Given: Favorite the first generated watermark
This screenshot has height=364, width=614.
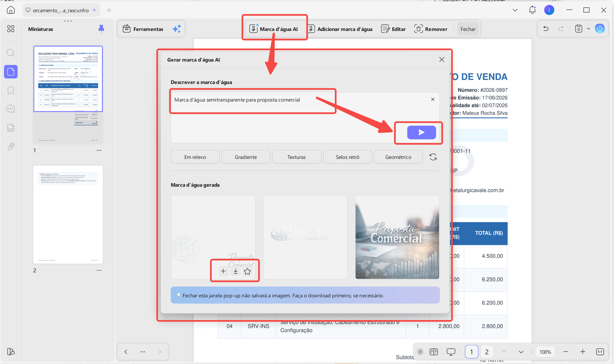Looking at the screenshot, I should (x=247, y=272).
